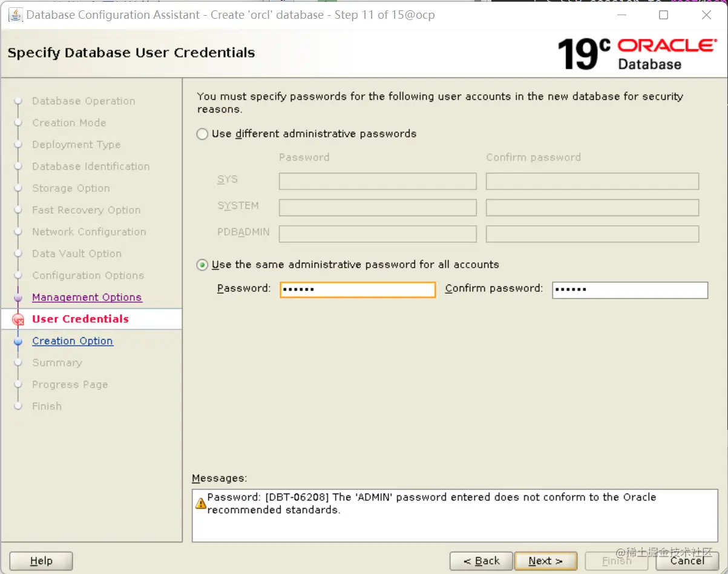Click the Messages label
The image size is (728, 574).
click(x=219, y=478)
